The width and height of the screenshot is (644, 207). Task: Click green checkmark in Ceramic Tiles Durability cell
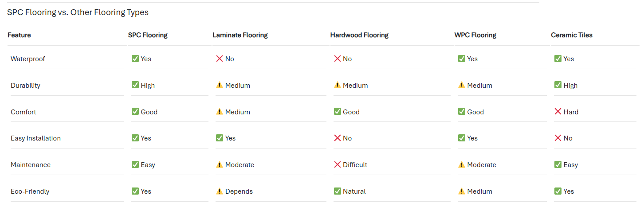point(558,85)
